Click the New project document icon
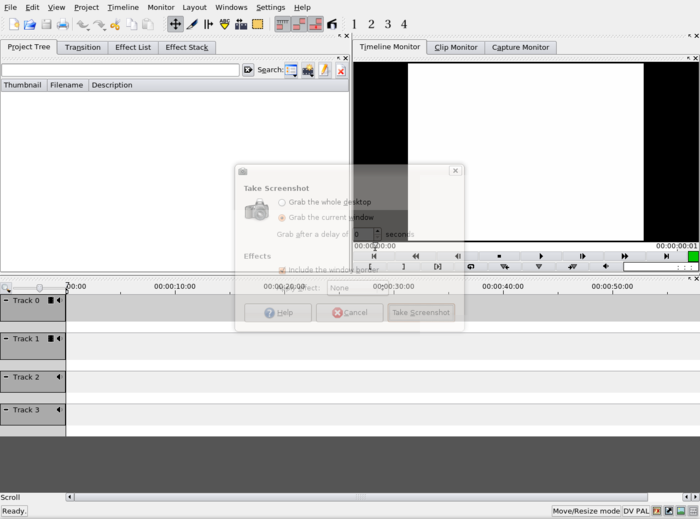 (x=13, y=24)
